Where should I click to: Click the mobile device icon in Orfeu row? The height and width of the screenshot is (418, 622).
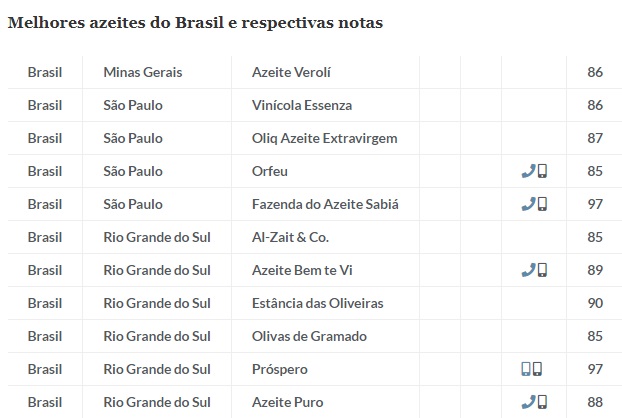coord(542,171)
